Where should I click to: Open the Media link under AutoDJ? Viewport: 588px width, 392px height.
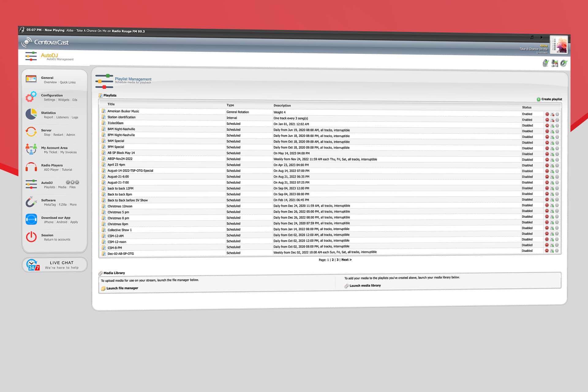tap(62, 187)
